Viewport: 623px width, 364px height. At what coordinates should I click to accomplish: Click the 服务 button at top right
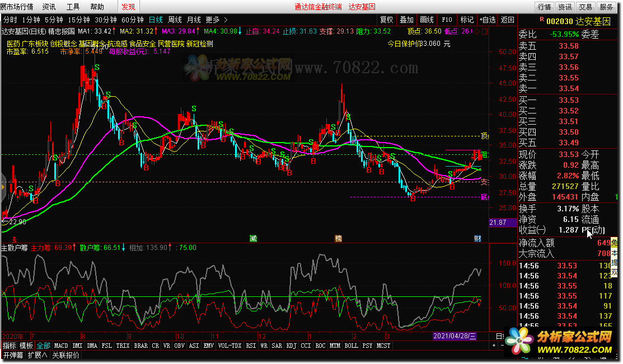[606, 7]
